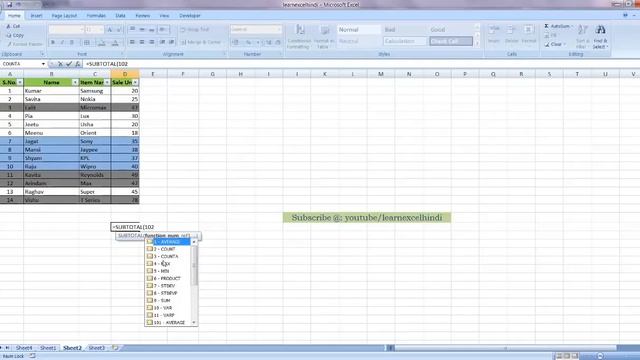Click Increase Decimal icon
The height and width of the screenshot is (360, 640).
269,42
